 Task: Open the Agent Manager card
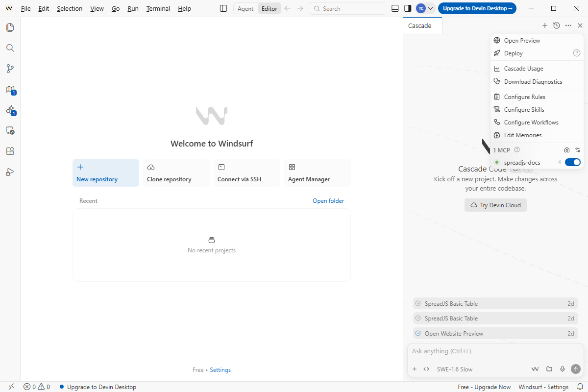318,173
